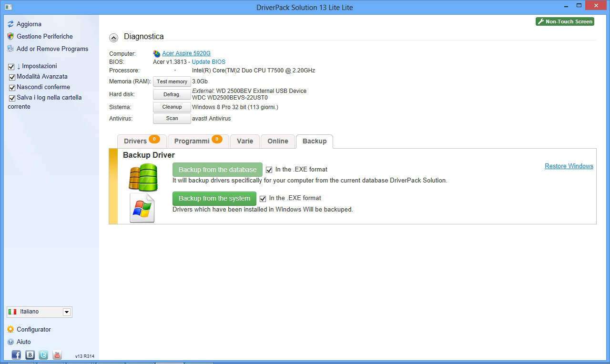Click the Aiuto help icon
This screenshot has width=610, height=364.
click(x=10, y=342)
